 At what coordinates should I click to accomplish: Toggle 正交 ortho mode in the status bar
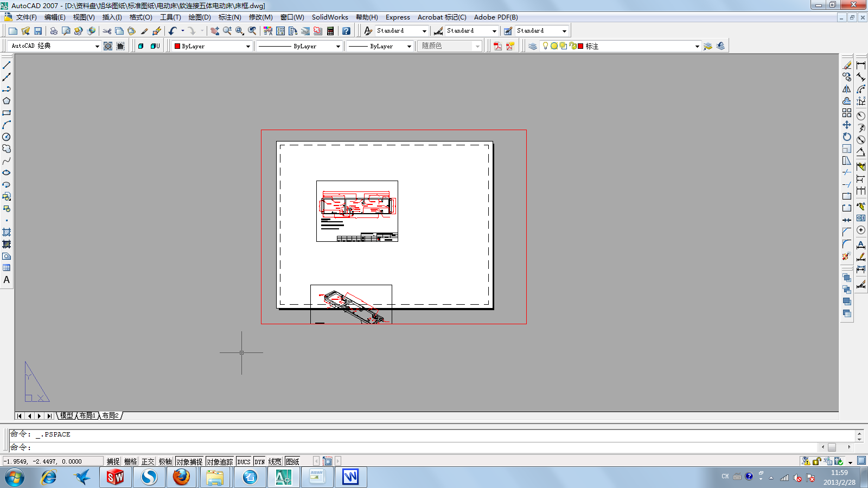pos(148,461)
